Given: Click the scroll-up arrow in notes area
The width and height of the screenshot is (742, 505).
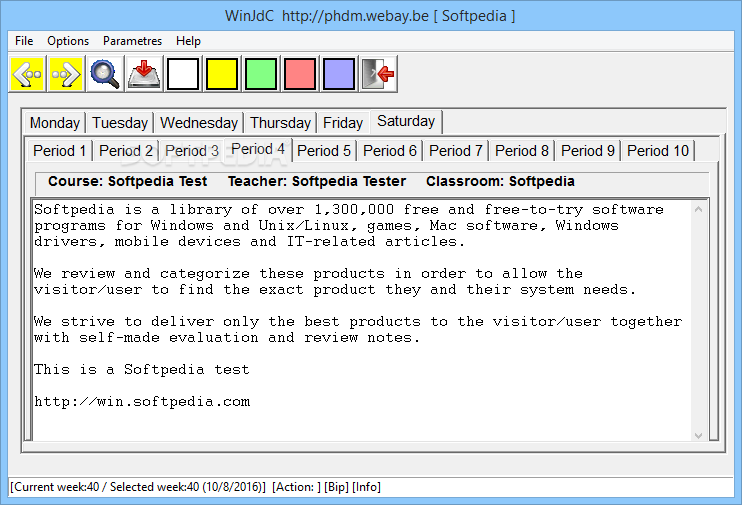Looking at the screenshot, I should coord(698,209).
